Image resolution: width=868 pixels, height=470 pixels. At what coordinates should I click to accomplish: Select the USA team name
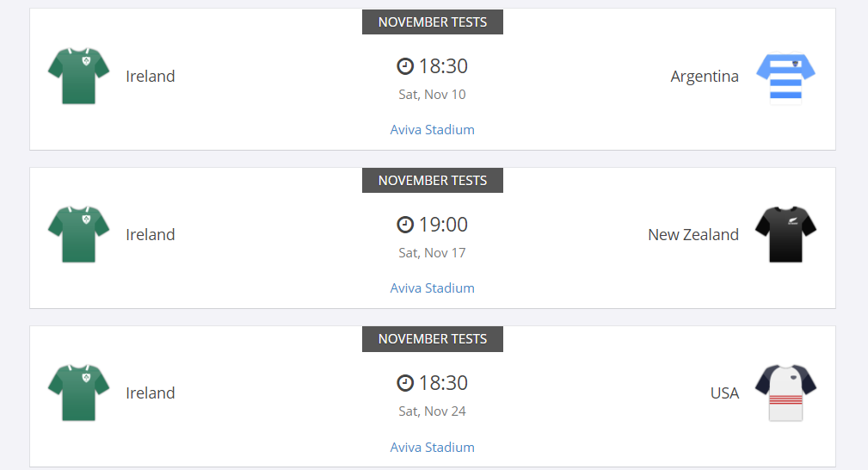(x=724, y=393)
